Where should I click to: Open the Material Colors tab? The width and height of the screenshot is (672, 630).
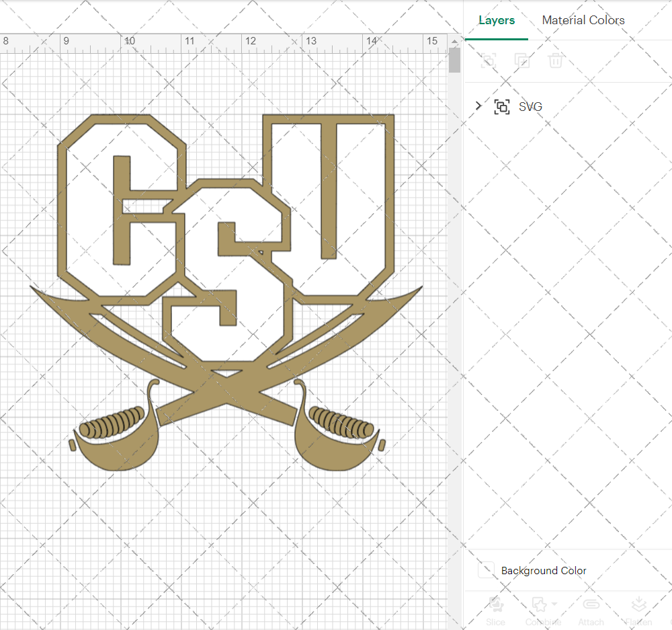click(583, 20)
